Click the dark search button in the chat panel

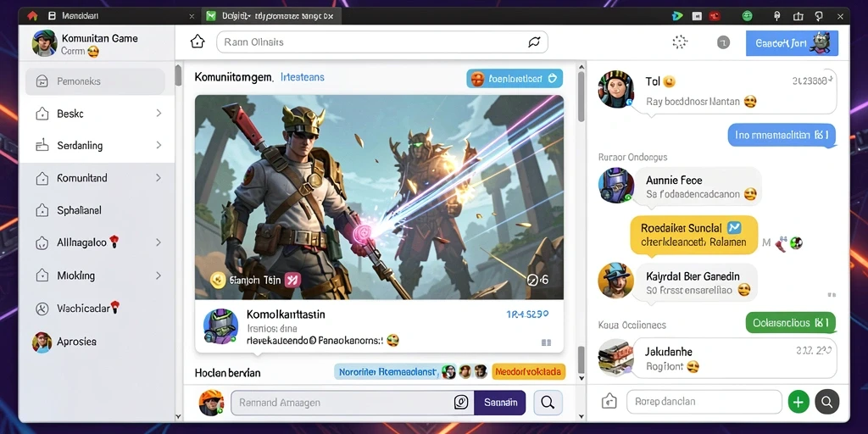coord(827,401)
